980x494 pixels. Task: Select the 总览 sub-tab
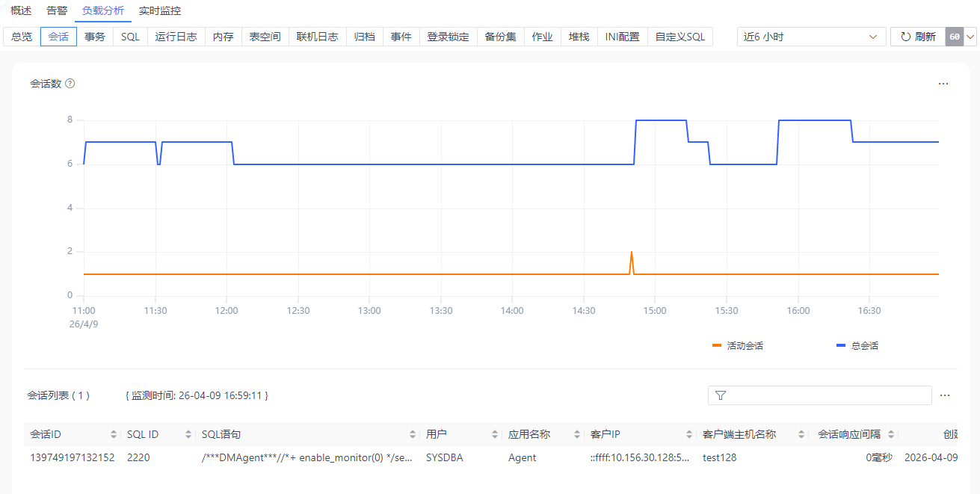pos(22,37)
